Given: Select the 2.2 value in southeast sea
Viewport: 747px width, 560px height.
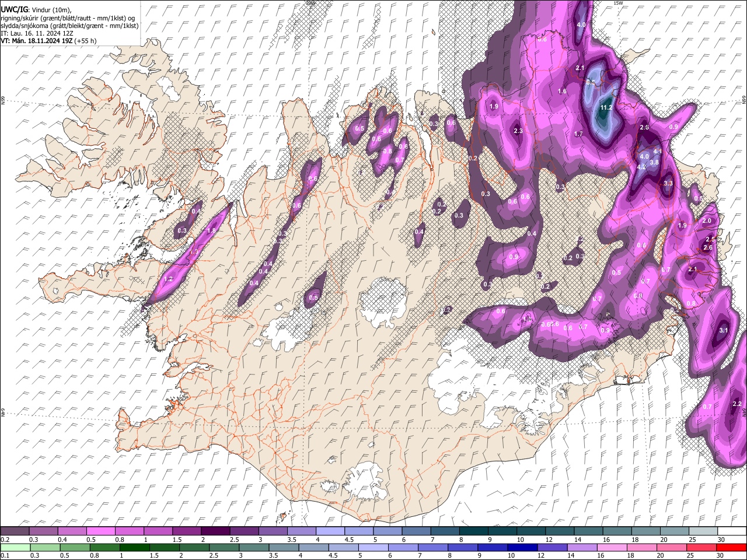Looking at the screenshot, I should [736, 404].
